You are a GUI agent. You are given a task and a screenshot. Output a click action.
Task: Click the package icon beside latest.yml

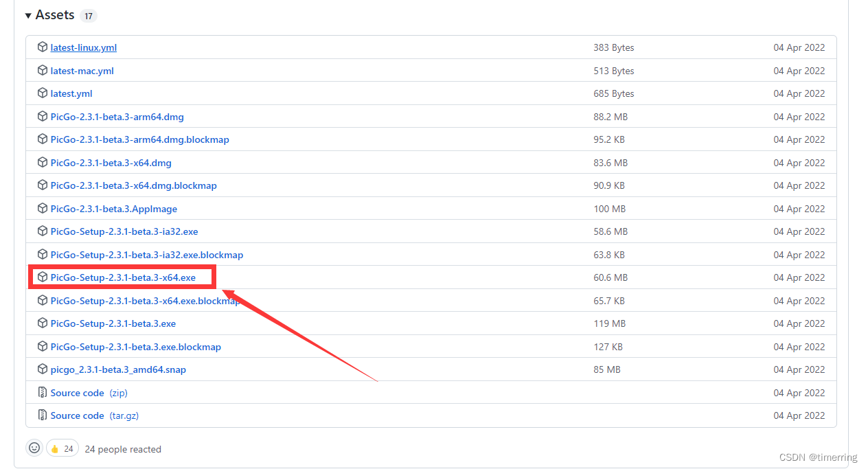pos(43,93)
